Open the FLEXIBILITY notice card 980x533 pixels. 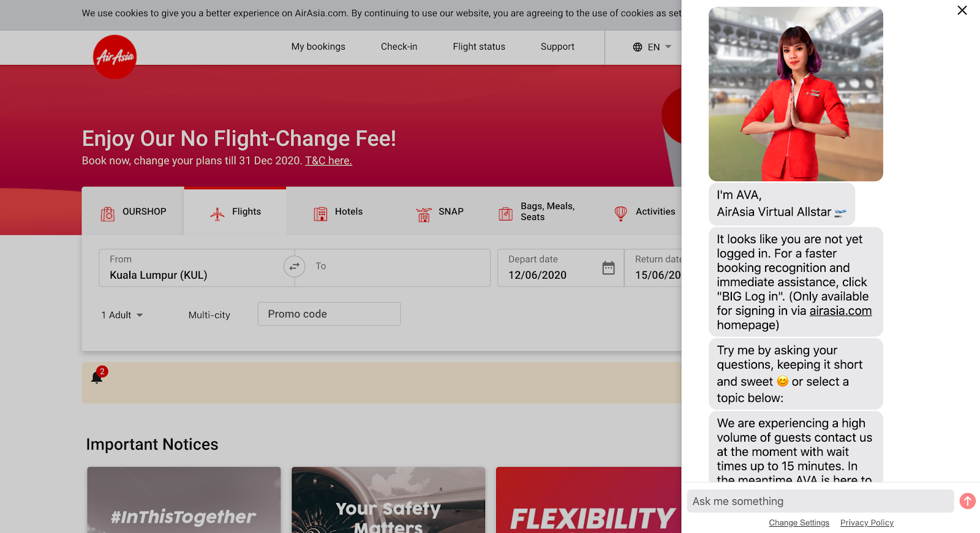pyautogui.click(x=589, y=500)
